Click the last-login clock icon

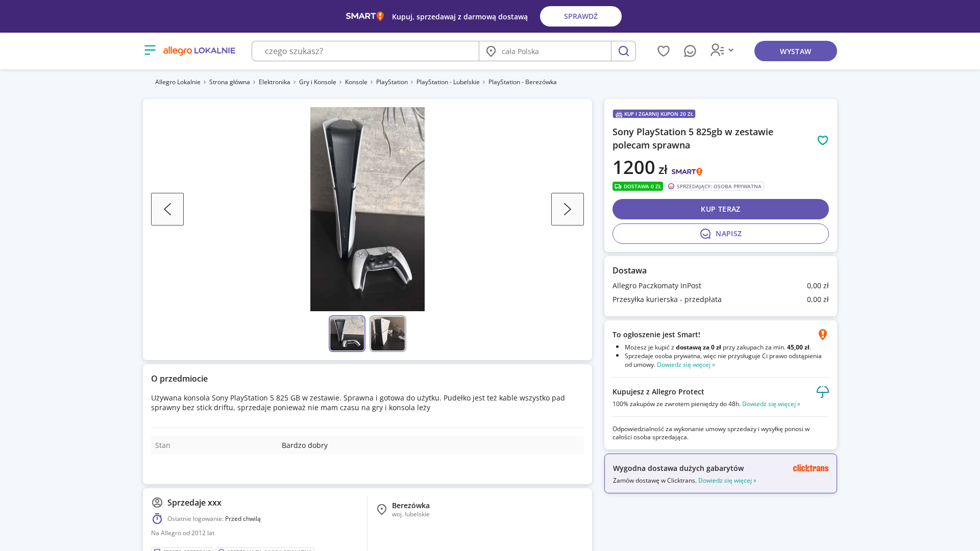click(157, 519)
